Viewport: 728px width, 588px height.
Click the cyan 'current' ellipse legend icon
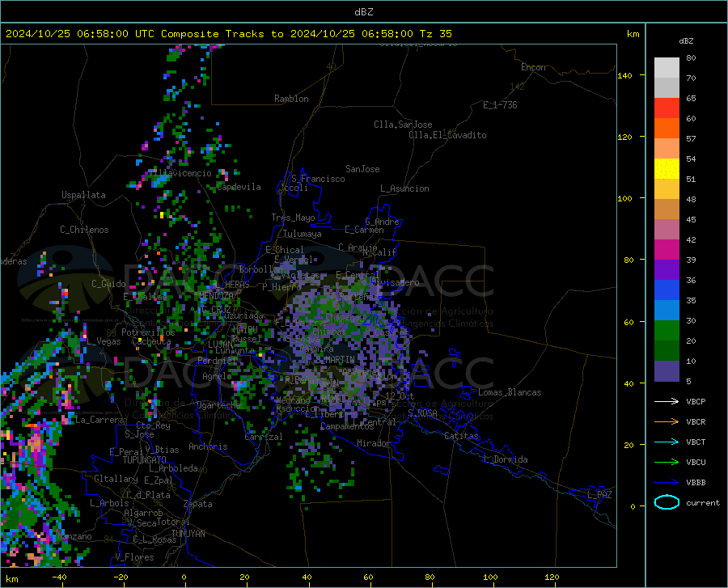tap(667, 502)
